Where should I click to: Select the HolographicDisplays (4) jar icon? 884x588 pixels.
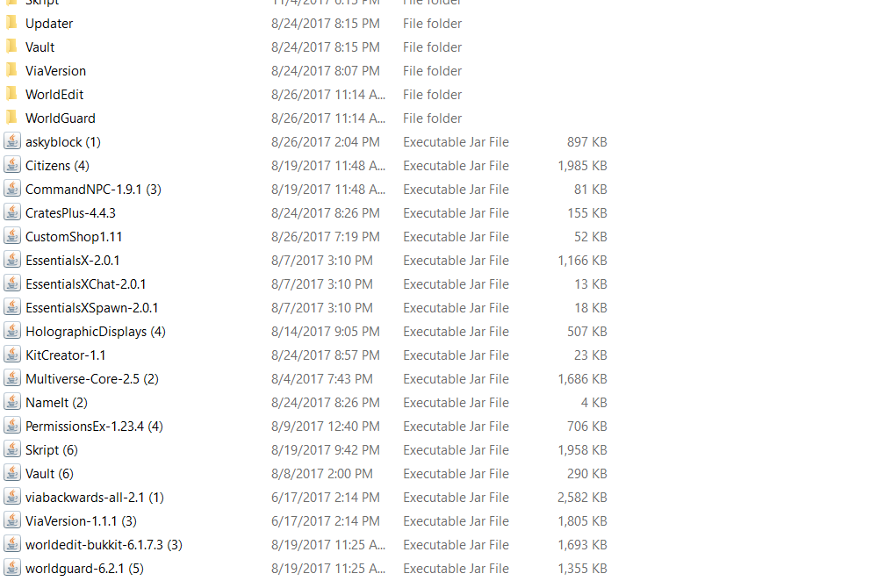click(x=12, y=330)
